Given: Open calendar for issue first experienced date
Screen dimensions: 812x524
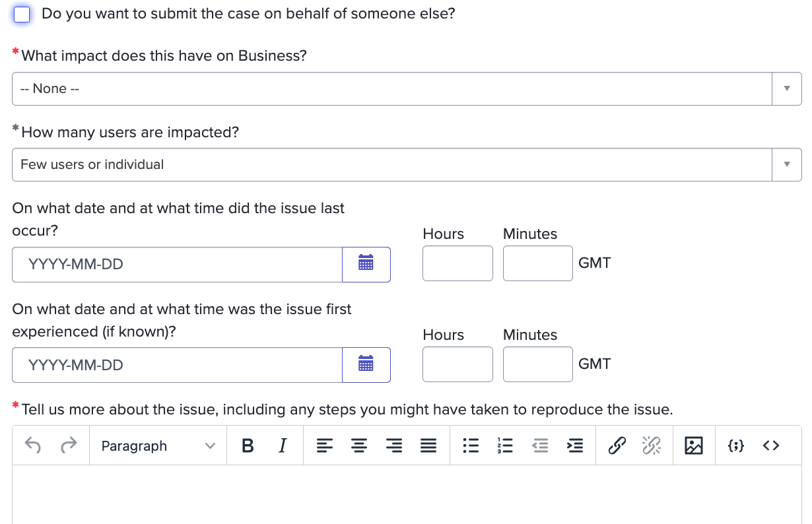Looking at the screenshot, I should point(366,365).
